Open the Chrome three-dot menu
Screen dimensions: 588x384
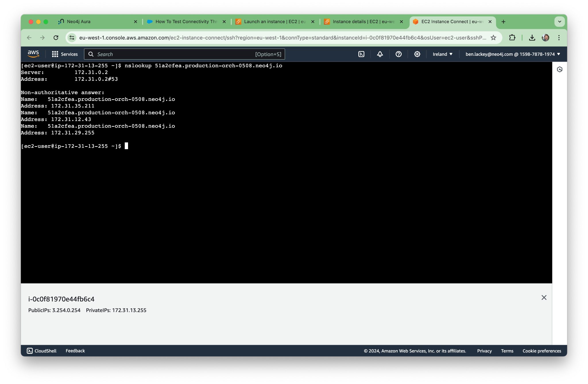(559, 38)
